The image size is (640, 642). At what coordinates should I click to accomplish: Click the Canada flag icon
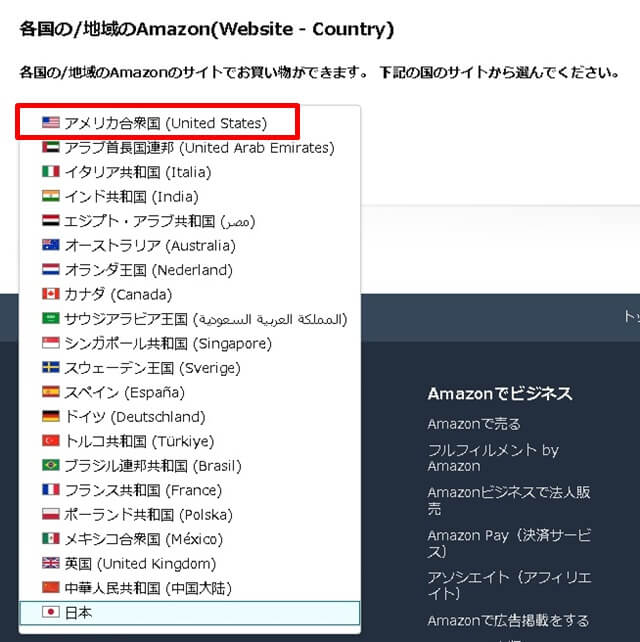click(51, 295)
